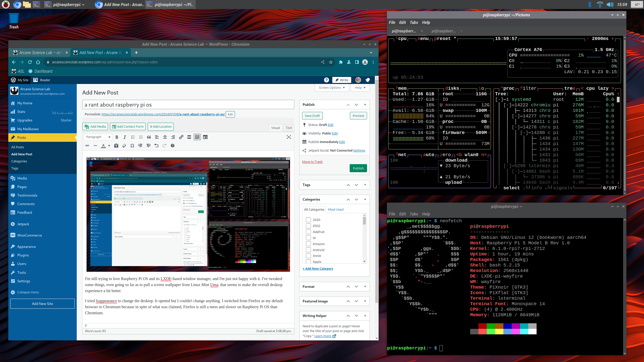Image resolution: width=644 pixels, height=362 pixels.
Task: Switch to Arcane Science Lab browser tab
Action: pyautogui.click(x=40, y=53)
